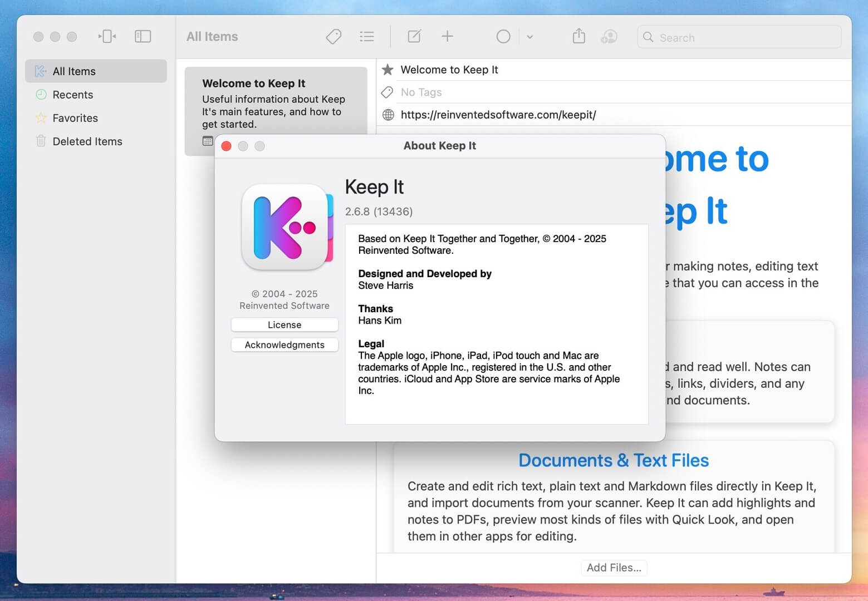Click Welcome to Keep It title field
Screen dimensions: 868x601
624,70
